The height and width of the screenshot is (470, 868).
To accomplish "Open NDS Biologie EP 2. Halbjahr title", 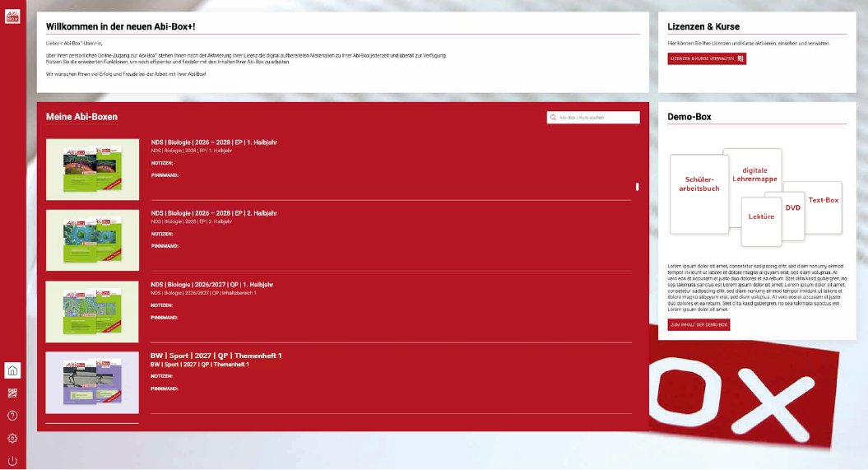I will coord(213,213).
